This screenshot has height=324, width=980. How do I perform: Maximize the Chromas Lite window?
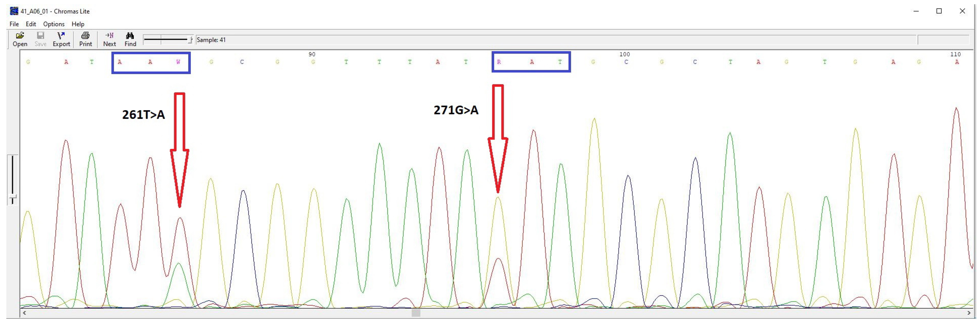(939, 11)
